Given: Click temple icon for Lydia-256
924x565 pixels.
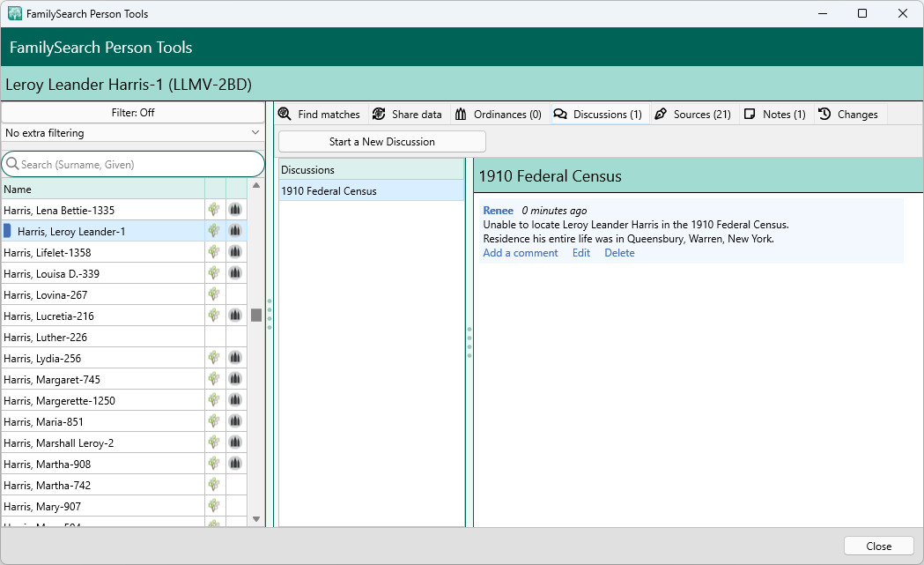Looking at the screenshot, I should [x=235, y=357].
